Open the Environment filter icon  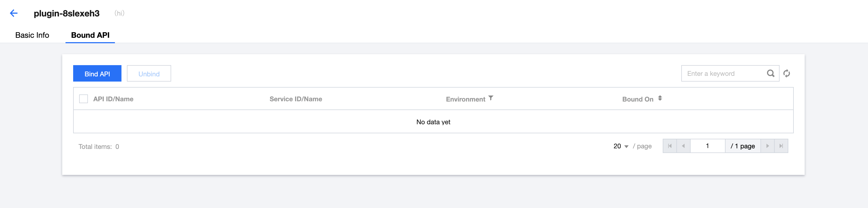(491, 98)
